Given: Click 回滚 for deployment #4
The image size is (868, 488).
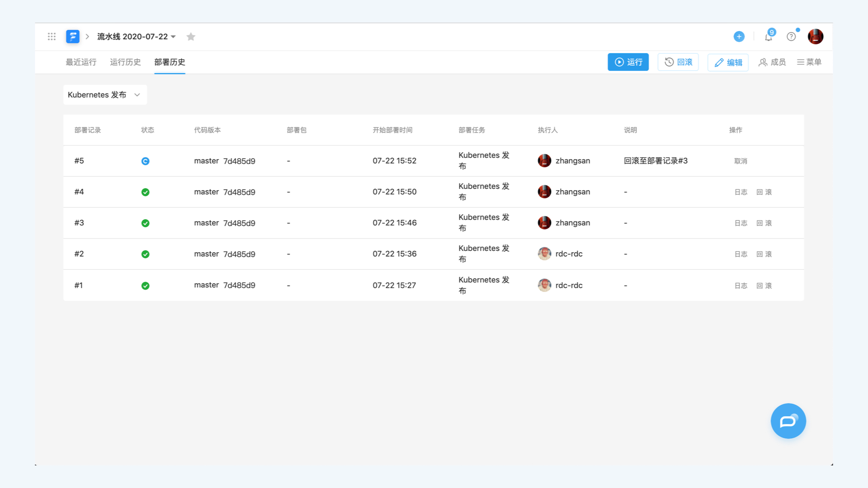Looking at the screenshot, I should 764,192.
